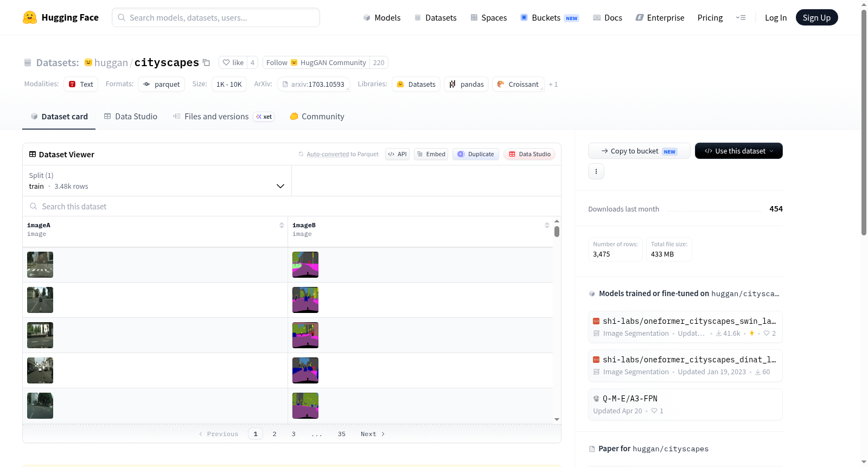The height and width of the screenshot is (467, 868).
Task: Click the Log In link
Action: [x=776, y=17]
